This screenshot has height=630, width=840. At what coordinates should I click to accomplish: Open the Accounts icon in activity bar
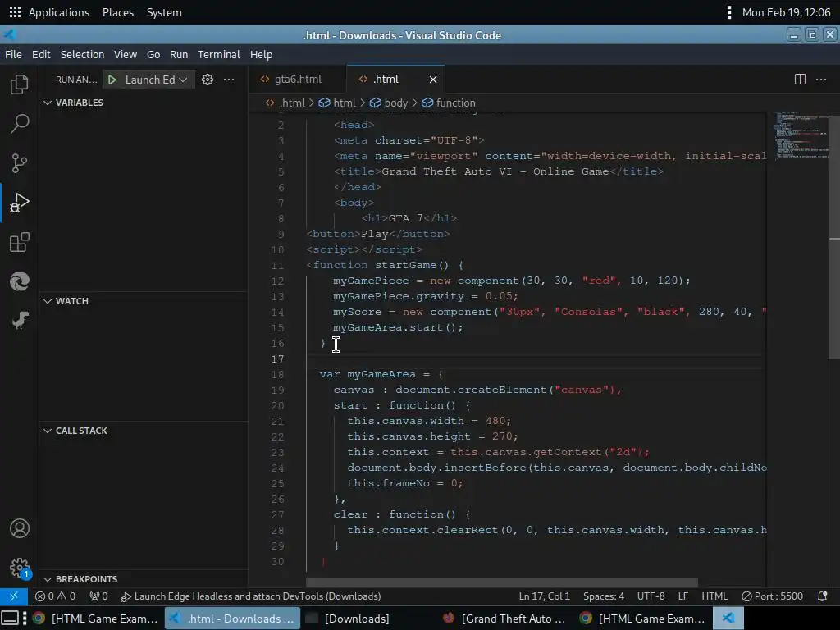[x=20, y=528]
